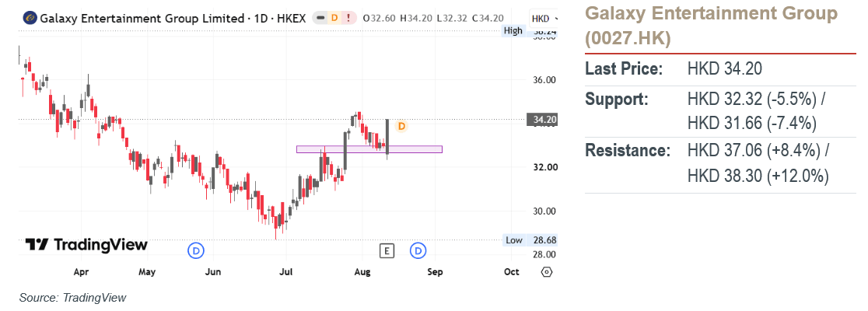Click the TradingView logo on the chart
The height and width of the screenshot is (311, 868).
point(87,245)
